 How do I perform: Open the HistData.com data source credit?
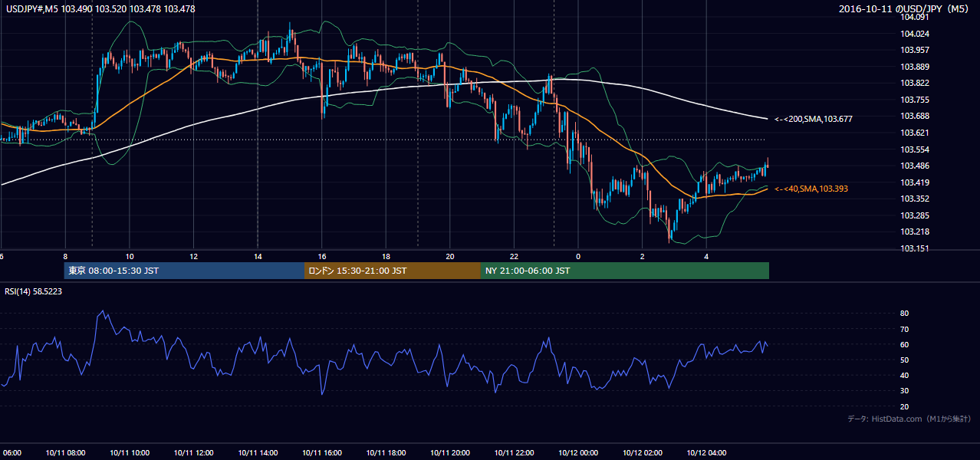click(909, 419)
